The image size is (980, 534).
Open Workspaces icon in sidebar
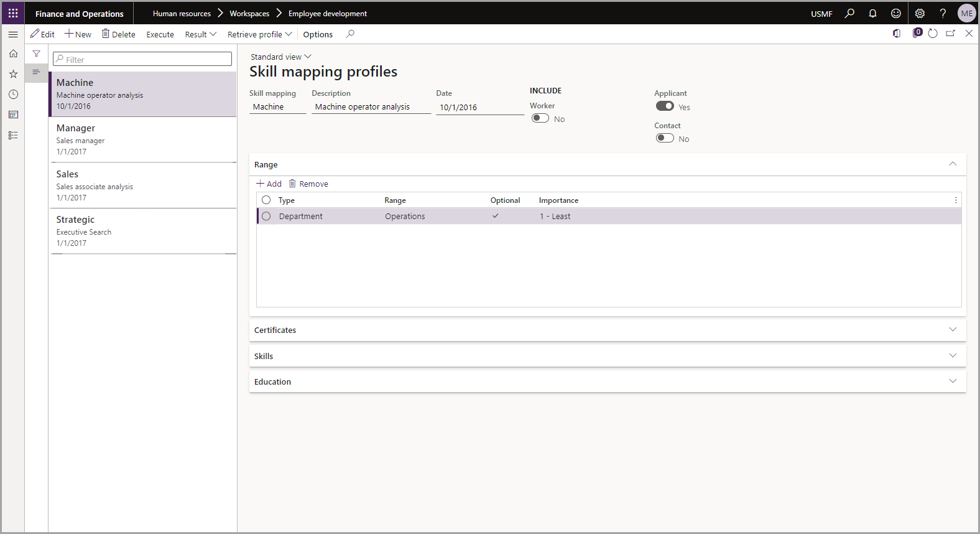coord(13,115)
